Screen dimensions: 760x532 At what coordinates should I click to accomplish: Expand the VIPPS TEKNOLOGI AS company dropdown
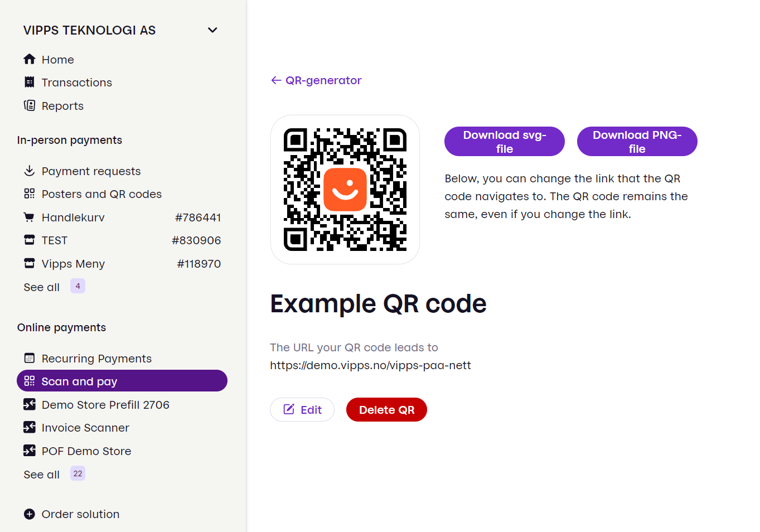point(212,30)
